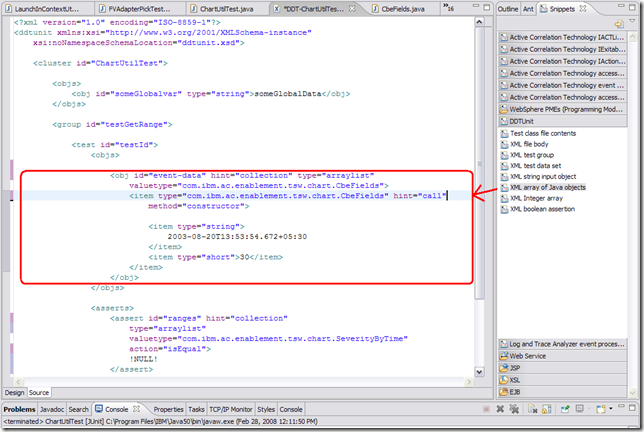The image size is (644, 432).
Task: Expand Active Correlation Technology IExitab... drawer
Action: coord(562,49)
